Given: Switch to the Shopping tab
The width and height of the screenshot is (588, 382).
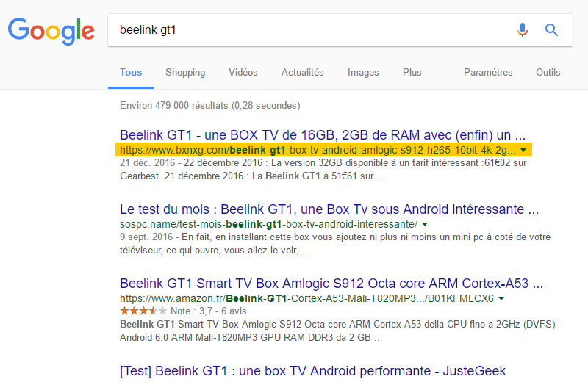Looking at the screenshot, I should pos(185,72).
